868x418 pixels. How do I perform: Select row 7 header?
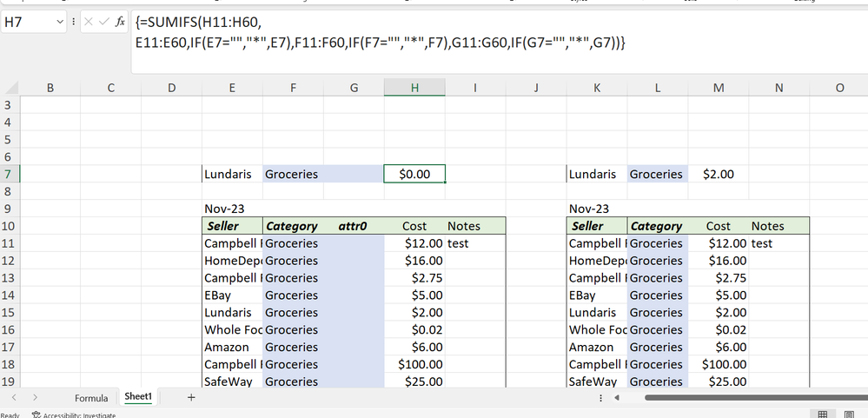[10, 174]
